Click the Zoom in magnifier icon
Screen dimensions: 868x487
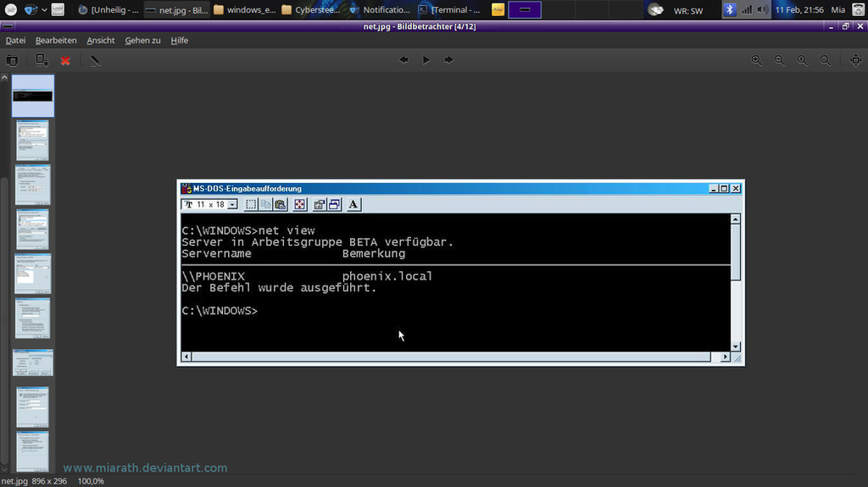pyautogui.click(x=757, y=60)
